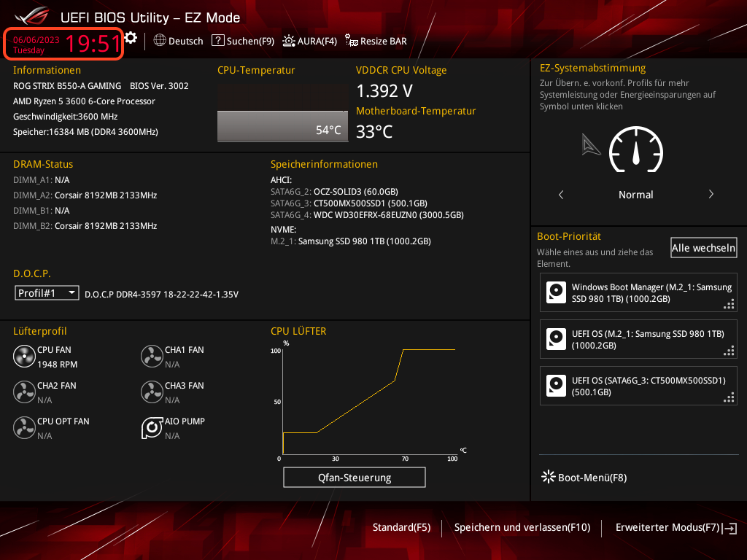This screenshot has height=560, width=747.
Task: Click Alle wechseln button
Action: (x=704, y=248)
